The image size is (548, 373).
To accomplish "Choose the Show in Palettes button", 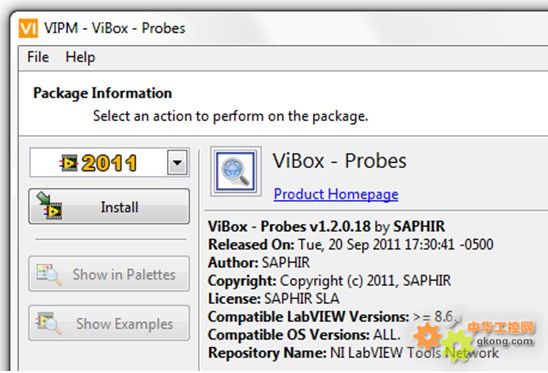I will (109, 274).
